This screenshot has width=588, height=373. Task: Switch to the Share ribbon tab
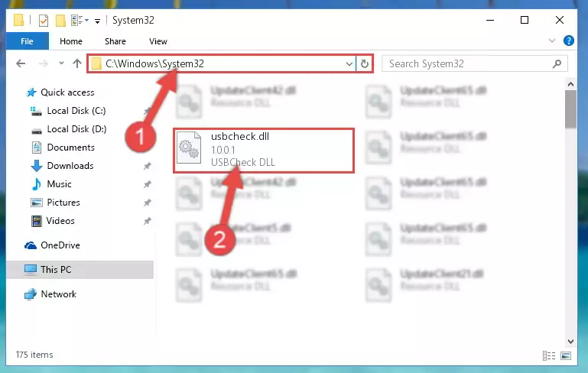pos(115,41)
